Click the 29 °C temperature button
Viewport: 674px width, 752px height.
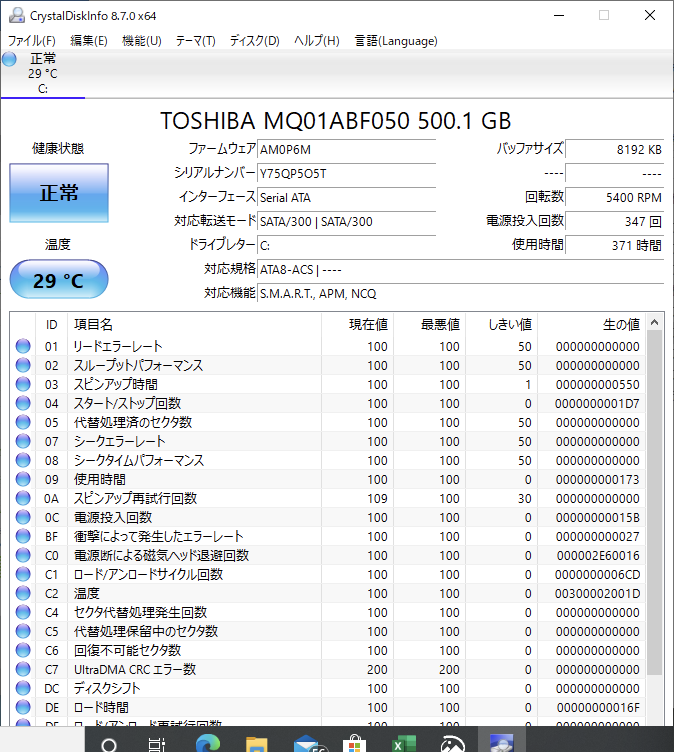click(59, 280)
